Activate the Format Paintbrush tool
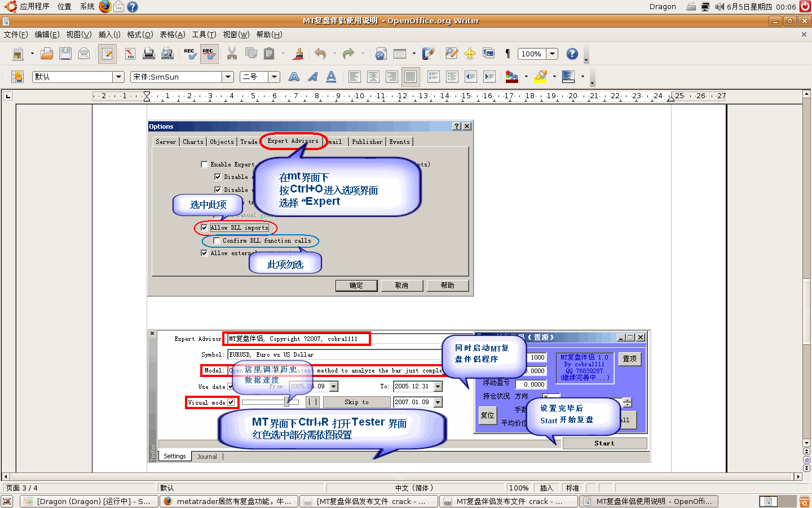 (299, 54)
